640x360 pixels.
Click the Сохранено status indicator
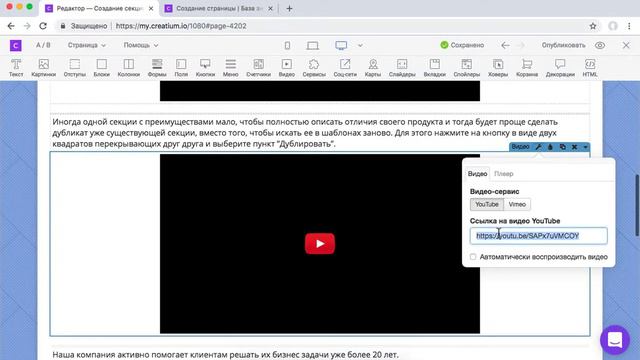pos(462,45)
